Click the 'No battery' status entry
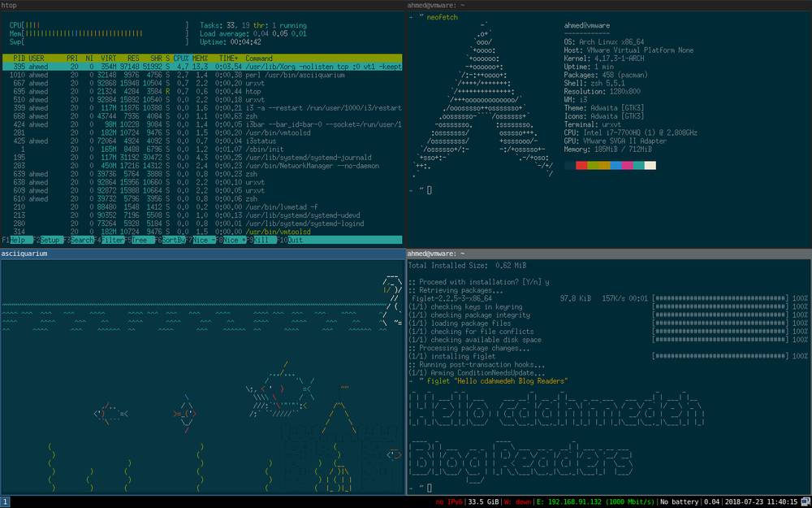The image size is (812, 508). 678,501
